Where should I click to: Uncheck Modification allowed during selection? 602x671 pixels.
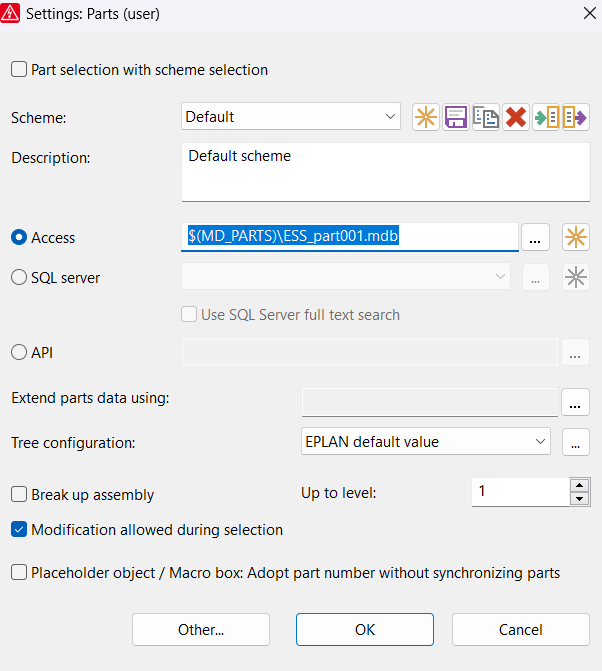tap(19, 529)
